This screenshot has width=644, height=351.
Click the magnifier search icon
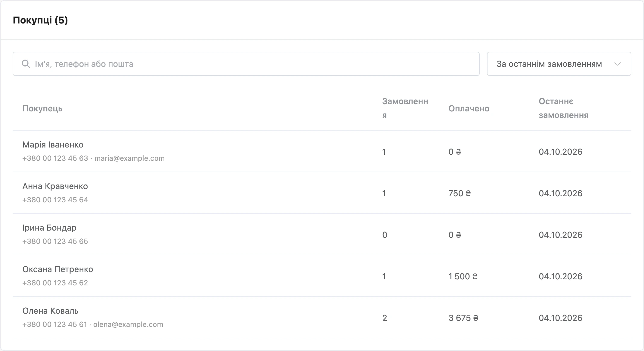coord(26,64)
